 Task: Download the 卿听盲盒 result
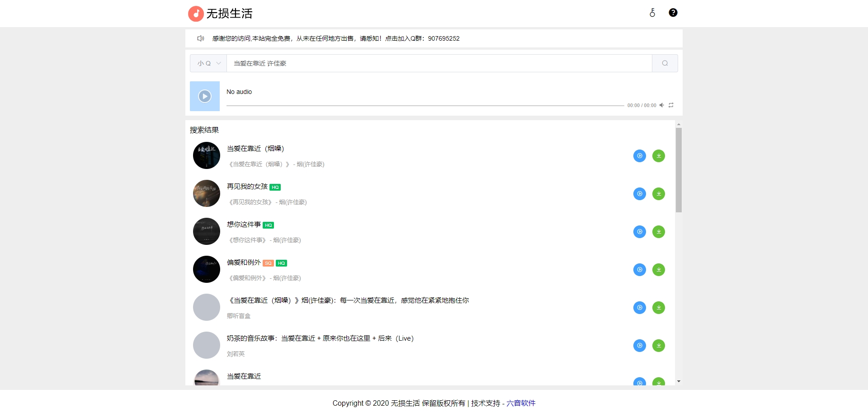coord(659,308)
